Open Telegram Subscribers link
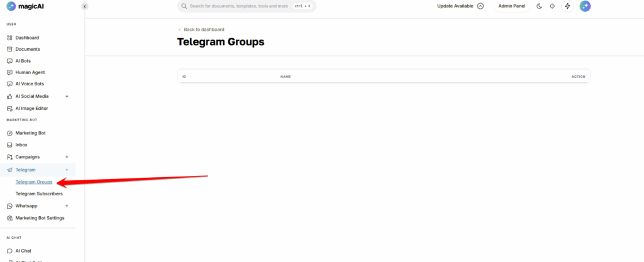 39,194
